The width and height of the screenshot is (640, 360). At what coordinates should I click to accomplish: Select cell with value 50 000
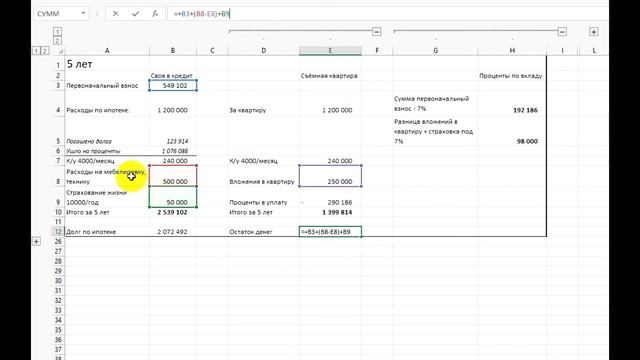[173, 197]
